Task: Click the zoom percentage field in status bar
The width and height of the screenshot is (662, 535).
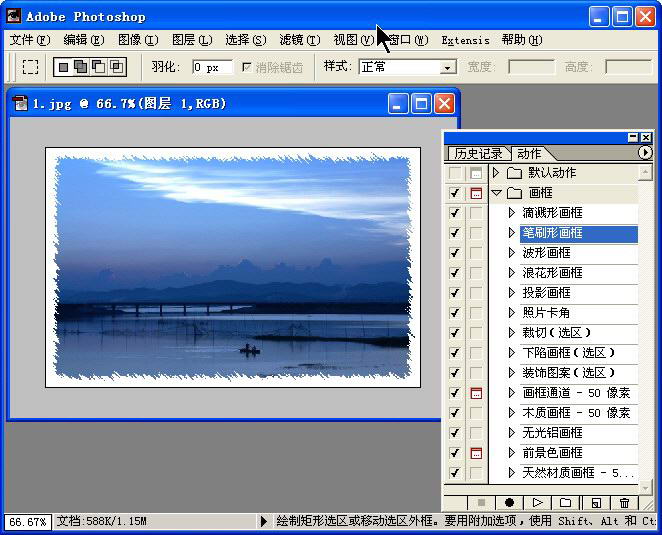Action: 26,522
